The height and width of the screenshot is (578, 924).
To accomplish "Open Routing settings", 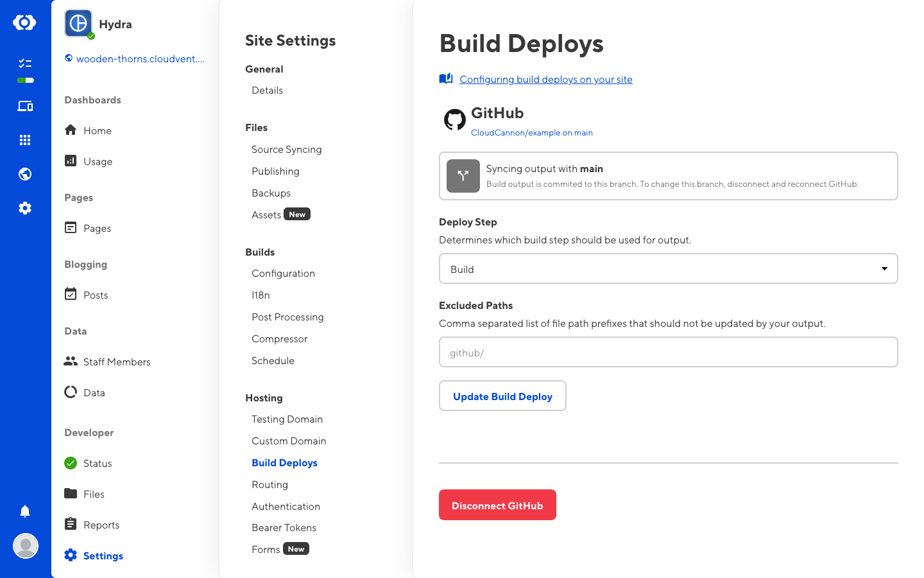I will (x=270, y=485).
